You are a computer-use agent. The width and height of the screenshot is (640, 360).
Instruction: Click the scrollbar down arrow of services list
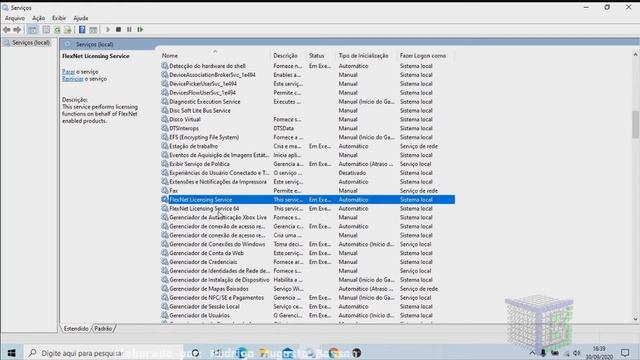tap(636, 319)
